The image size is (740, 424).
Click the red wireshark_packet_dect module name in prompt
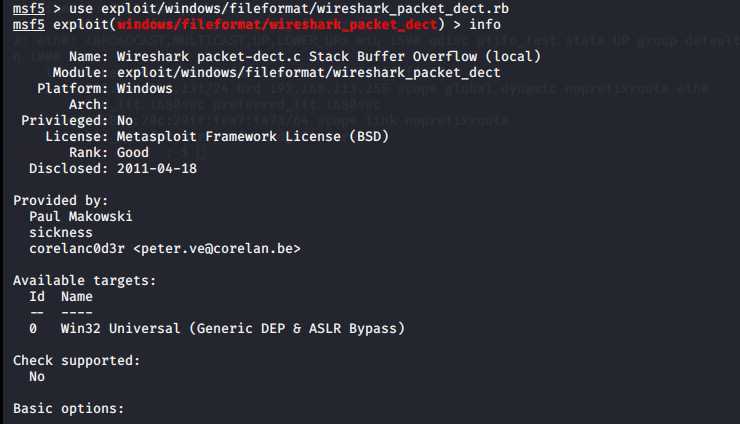coord(277,25)
